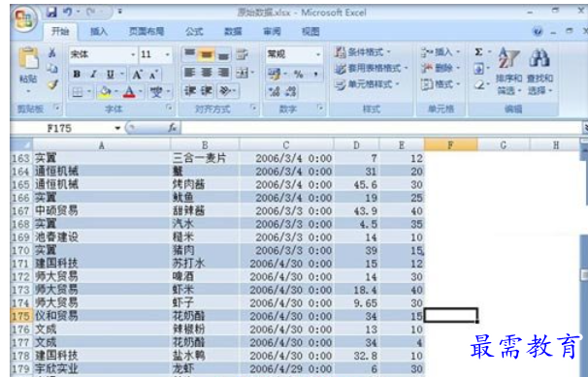This screenshot has height=377, width=588.
Task: Open 查找和选择 find and select
Action: [x=539, y=71]
